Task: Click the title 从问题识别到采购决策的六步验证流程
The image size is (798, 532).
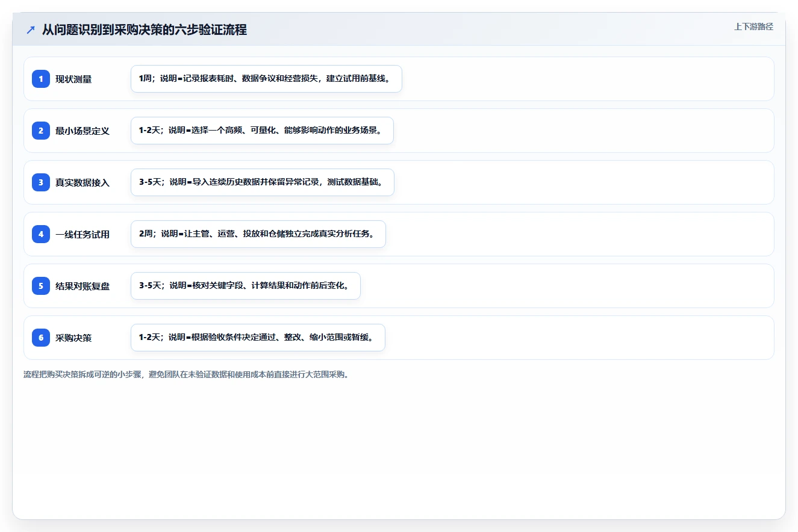Action: pos(145,29)
